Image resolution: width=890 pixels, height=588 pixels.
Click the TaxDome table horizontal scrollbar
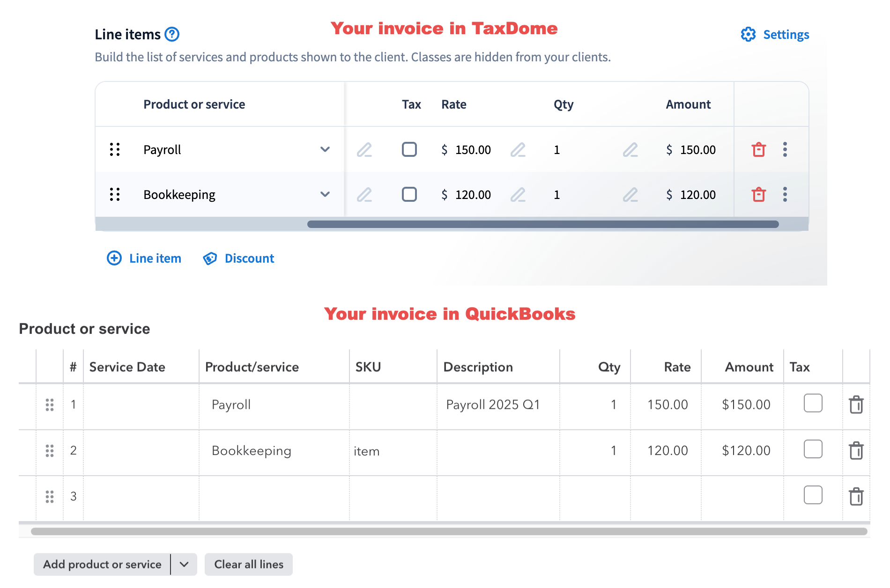542,224
